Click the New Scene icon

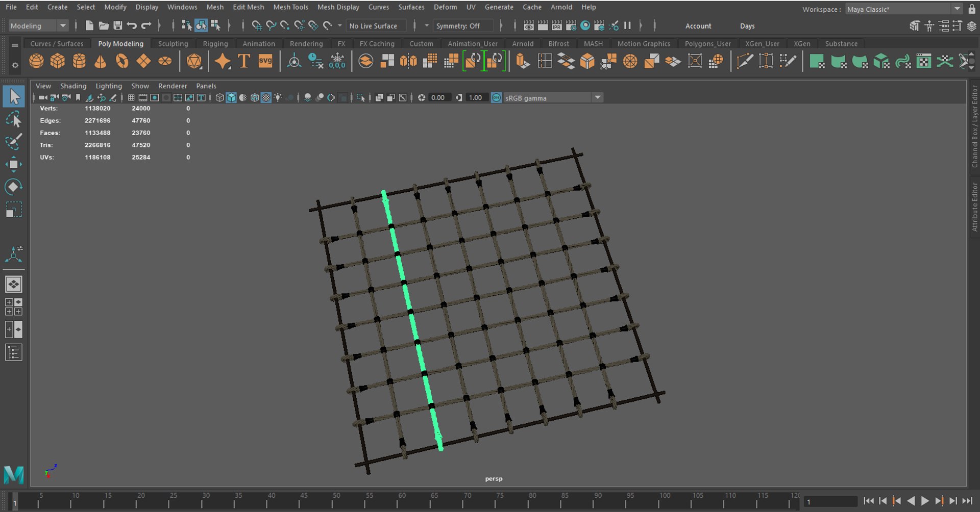click(89, 25)
